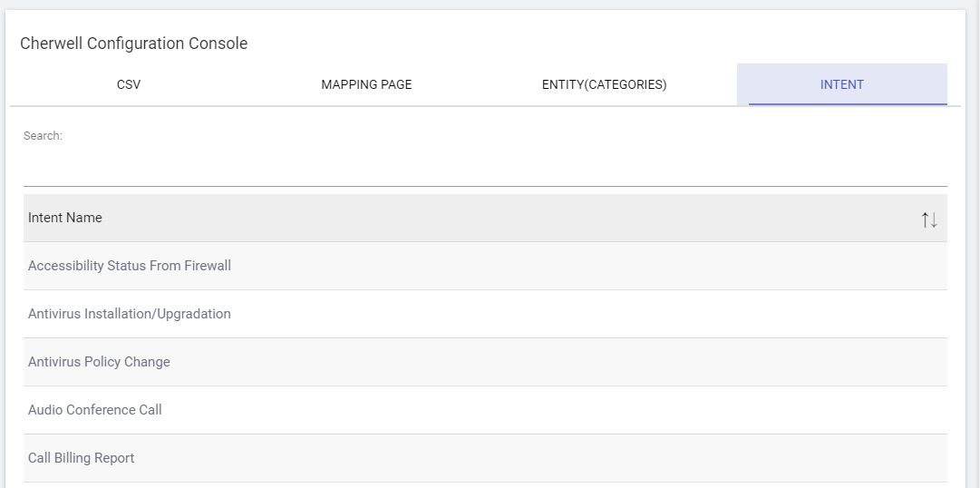Select the Antivirus Installation/Upgradation row
980x488 pixels.
(x=130, y=314)
